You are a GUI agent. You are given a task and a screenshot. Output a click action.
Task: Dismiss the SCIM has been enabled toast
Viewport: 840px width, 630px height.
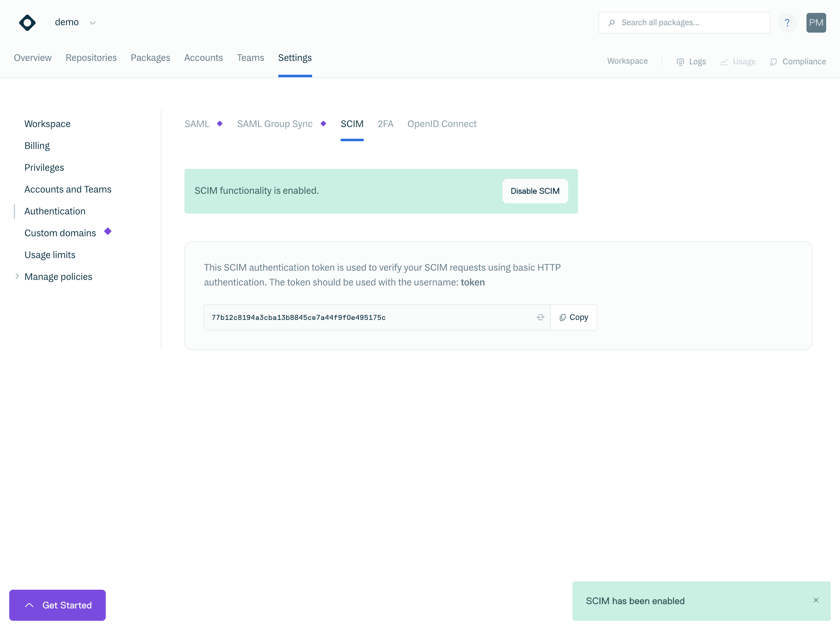816,600
